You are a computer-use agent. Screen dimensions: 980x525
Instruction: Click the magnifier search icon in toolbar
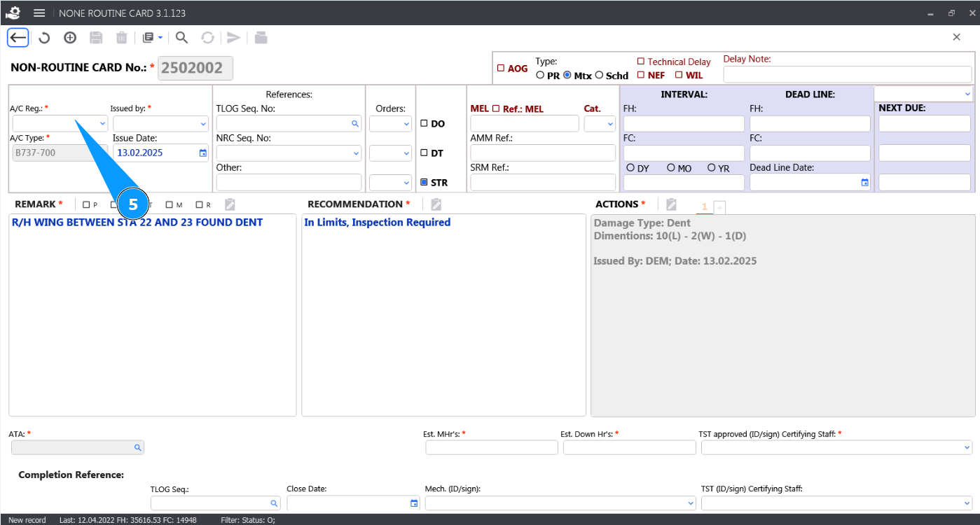click(181, 38)
